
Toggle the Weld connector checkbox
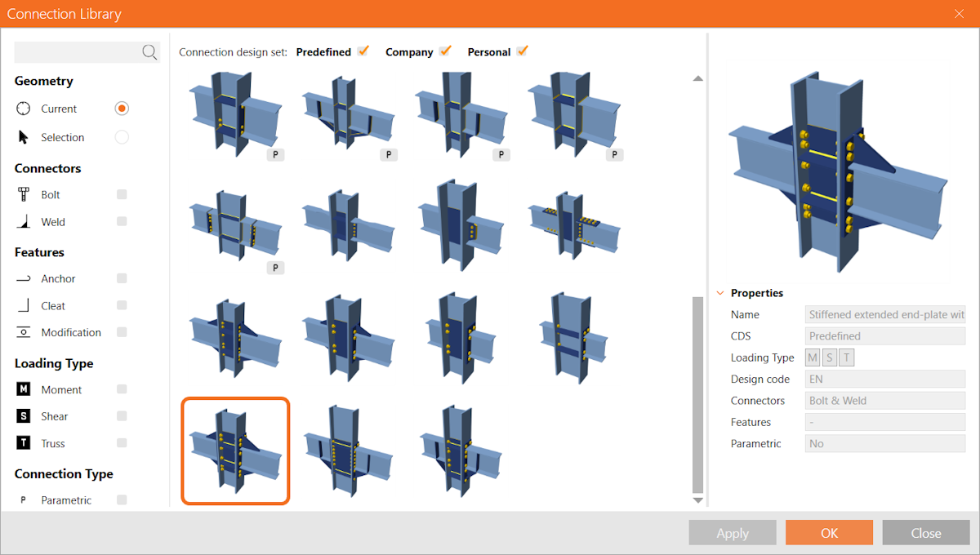122,221
